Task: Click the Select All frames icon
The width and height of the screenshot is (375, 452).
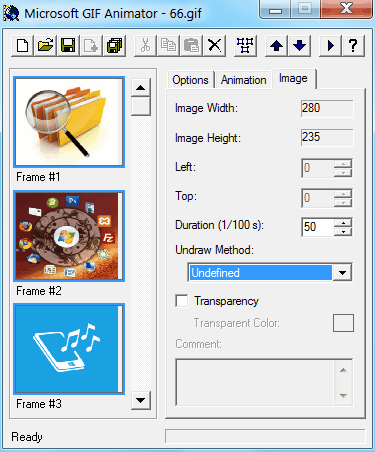Action: [245, 45]
